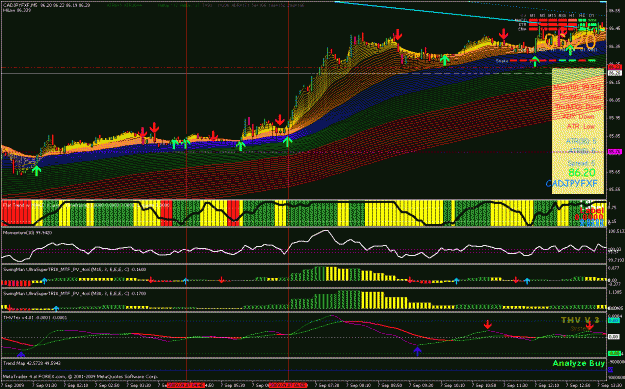Viewport: 625px width, 389px height.
Task: Select the 'THV V 3' system label
Action: coord(580,320)
